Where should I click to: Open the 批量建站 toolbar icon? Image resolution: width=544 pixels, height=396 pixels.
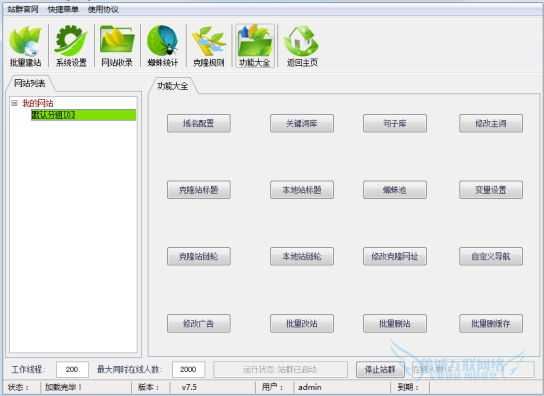point(25,46)
